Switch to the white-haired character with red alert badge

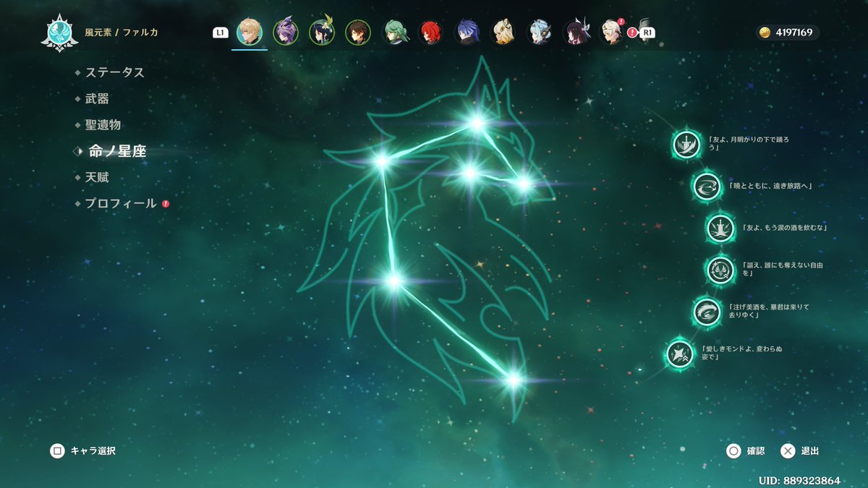[611, 33]
